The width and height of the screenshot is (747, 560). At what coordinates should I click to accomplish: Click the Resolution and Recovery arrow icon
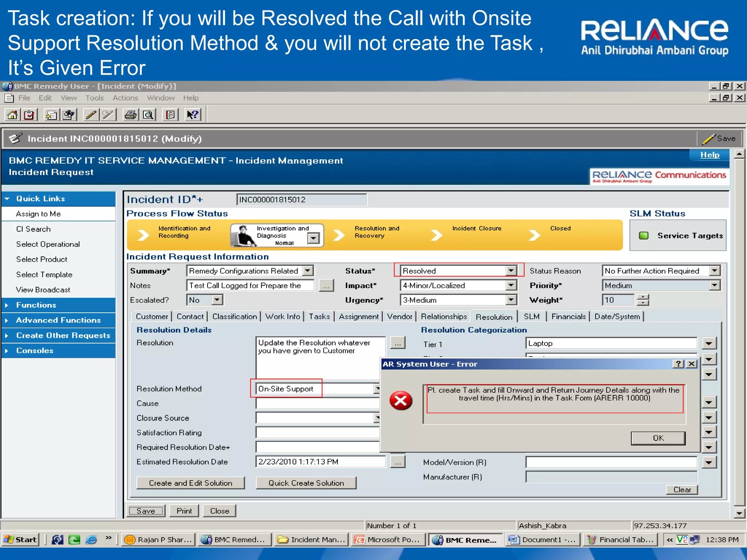[339, 235]
